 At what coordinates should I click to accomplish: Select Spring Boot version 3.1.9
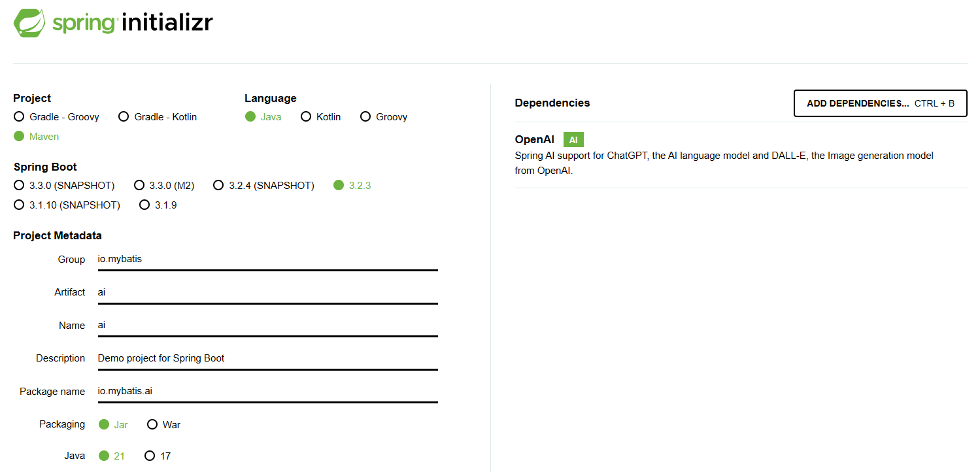pyautogui.click(x=144, y=205)
